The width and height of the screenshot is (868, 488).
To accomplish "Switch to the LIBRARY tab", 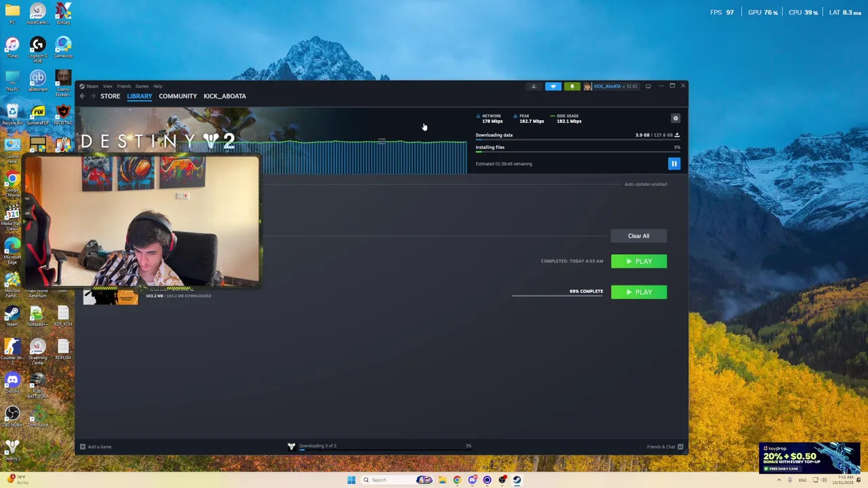I will [x=139, y=96].
